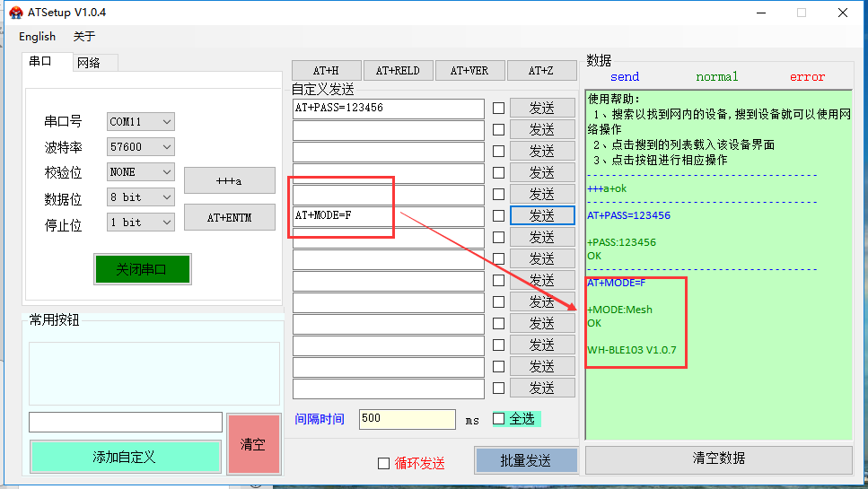Enable the 全选 checkbox
The image size is (868, 489).
pyautogui.click(x=499, y=419)
